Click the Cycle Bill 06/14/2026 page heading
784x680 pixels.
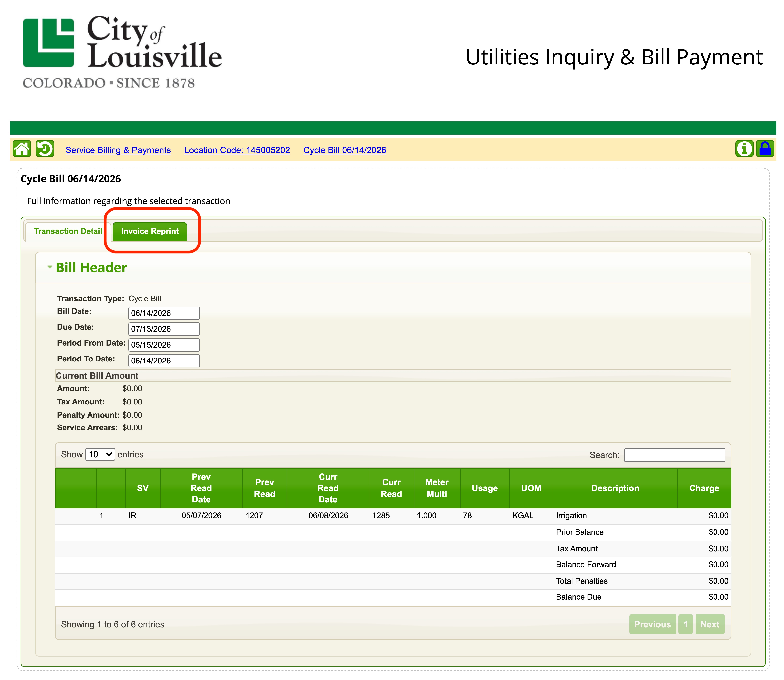(x=71, y=179)
